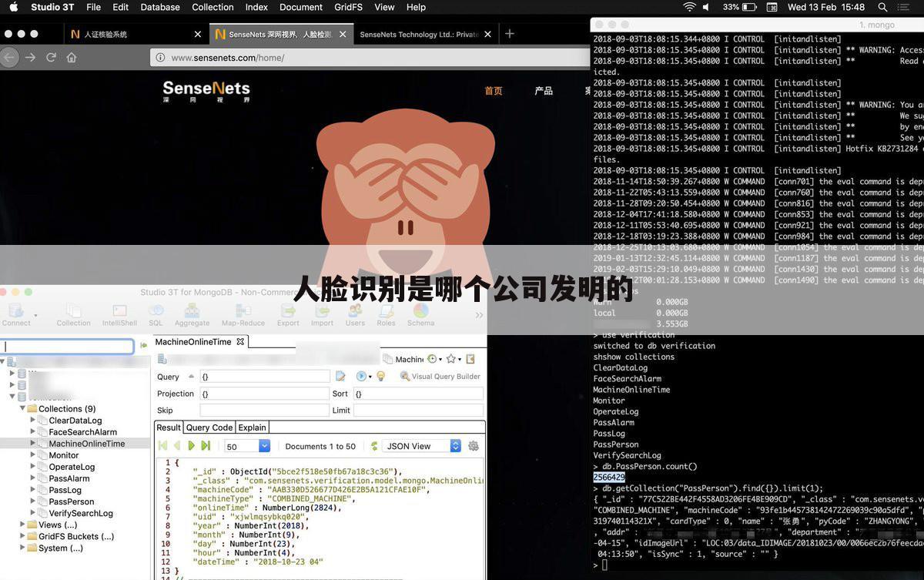Viewport: 924px width, 580px height.
Task: Click the 产品 link on SenseNets site
Action: point(544,90)
